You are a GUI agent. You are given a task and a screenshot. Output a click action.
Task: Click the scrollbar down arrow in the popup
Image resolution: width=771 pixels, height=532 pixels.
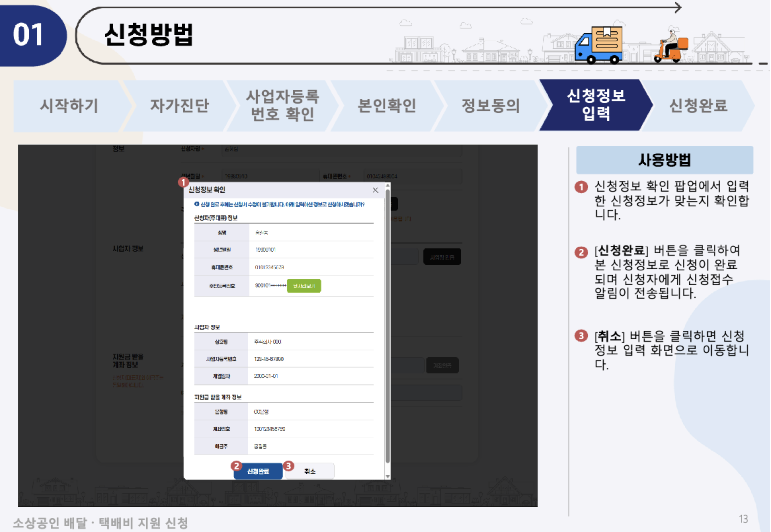[388, 477]
